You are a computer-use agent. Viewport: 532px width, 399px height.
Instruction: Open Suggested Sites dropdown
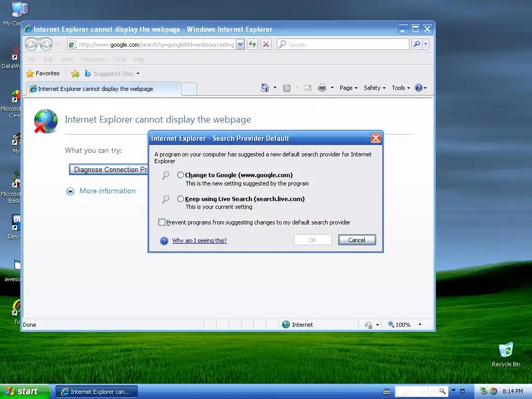pyautogui.click(x=112, y=74)
